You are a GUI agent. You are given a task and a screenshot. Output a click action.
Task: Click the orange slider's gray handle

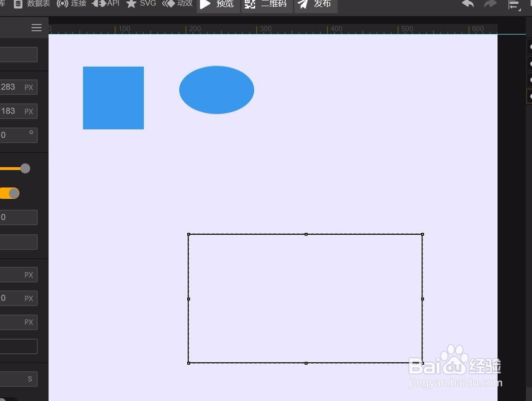[25, 168]
